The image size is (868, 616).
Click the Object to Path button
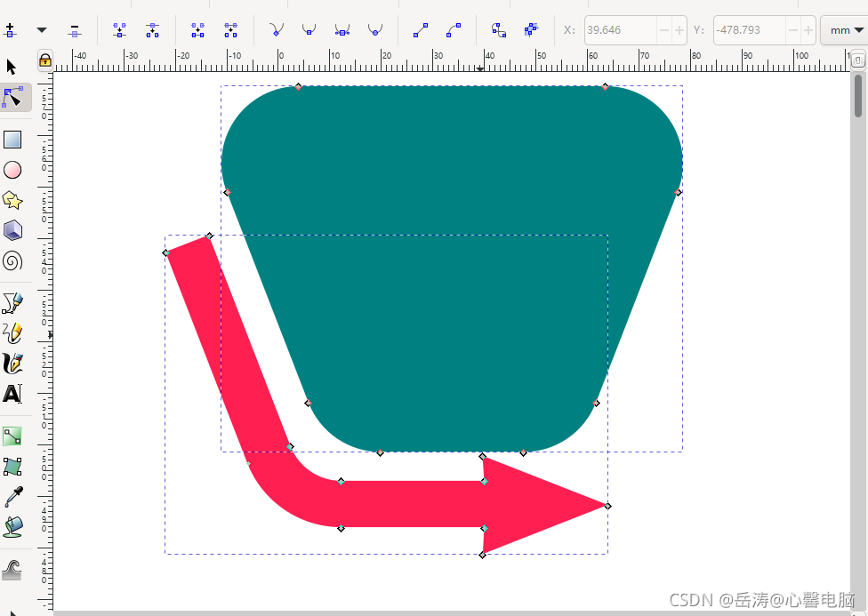click(x=499, y=30)
